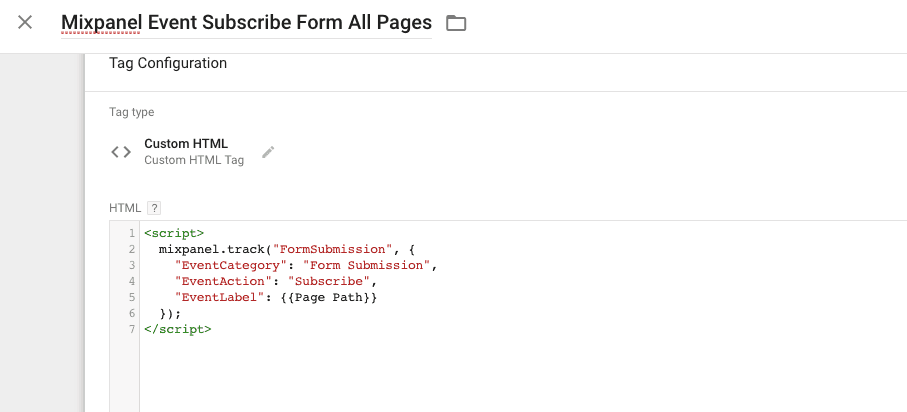Click "Form Submission" string value in code

coord(367,265)
